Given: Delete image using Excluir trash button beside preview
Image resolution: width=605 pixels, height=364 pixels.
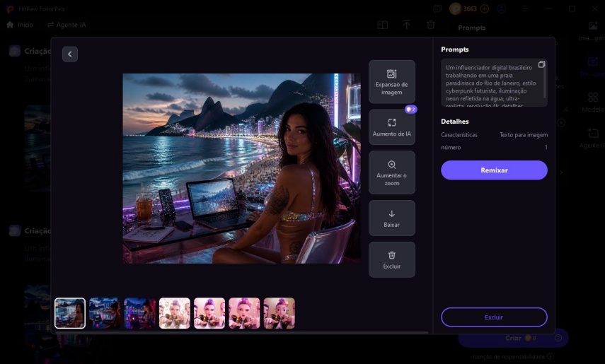Looking at the screenshot, I should click(x=391, y=259).
